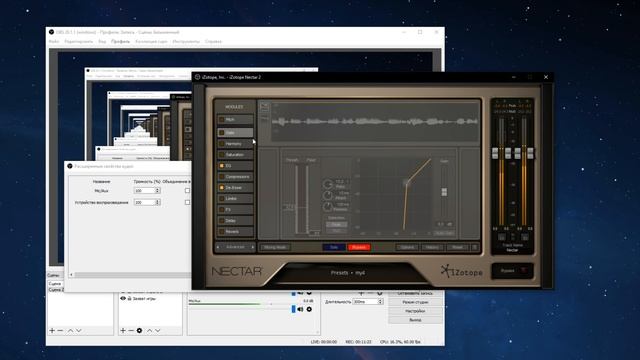Enable the Limiter module checkbox
Image resolution: width=640 pixels, height=360 pixels.
tap(222, 199)
